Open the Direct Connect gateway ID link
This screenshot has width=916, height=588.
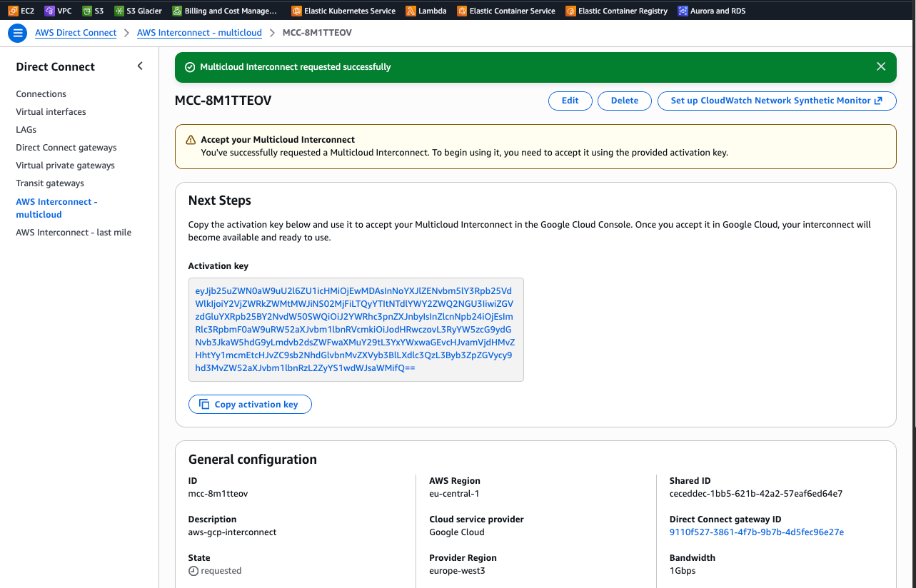[756, 532]
